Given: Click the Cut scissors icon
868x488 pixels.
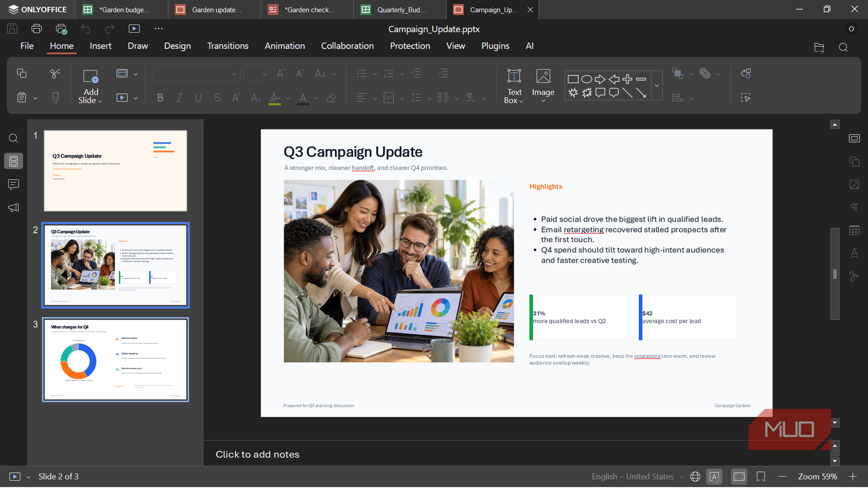Looking at the screenshot, I should [x=56, y=73].
